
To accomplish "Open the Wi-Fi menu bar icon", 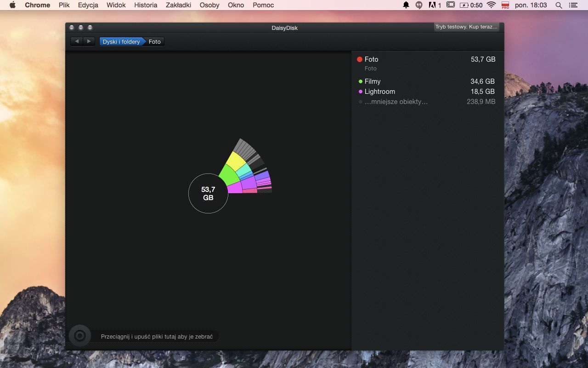I will 492,5.
